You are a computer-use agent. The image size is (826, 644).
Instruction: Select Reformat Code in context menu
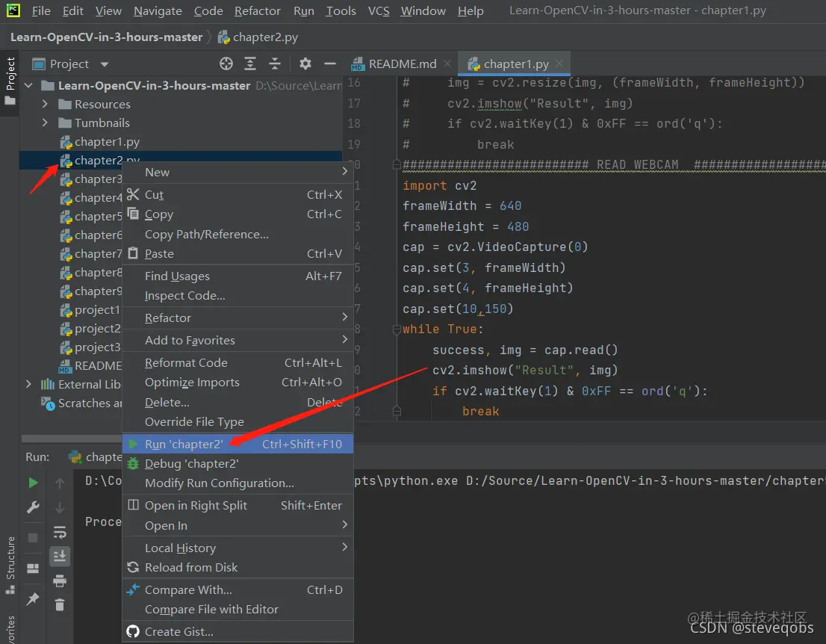237,363
